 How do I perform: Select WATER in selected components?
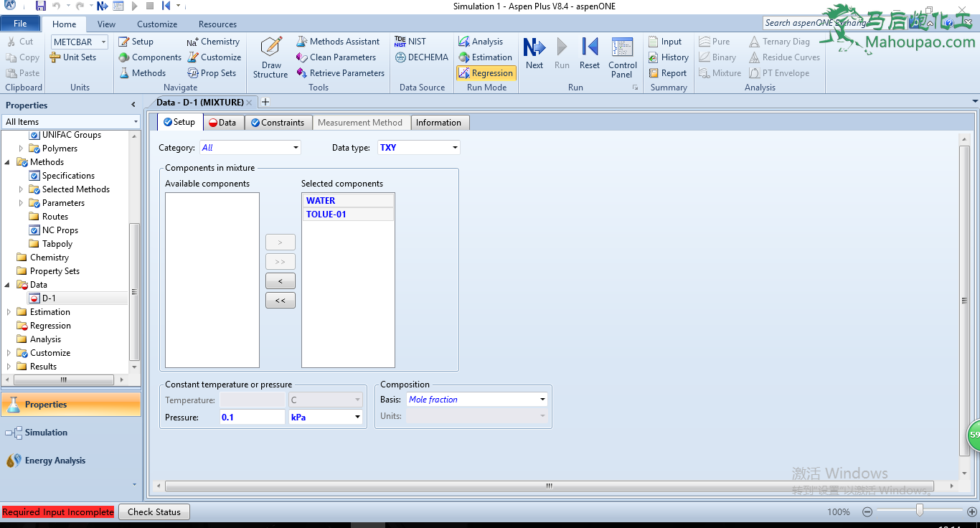[348, 200]
